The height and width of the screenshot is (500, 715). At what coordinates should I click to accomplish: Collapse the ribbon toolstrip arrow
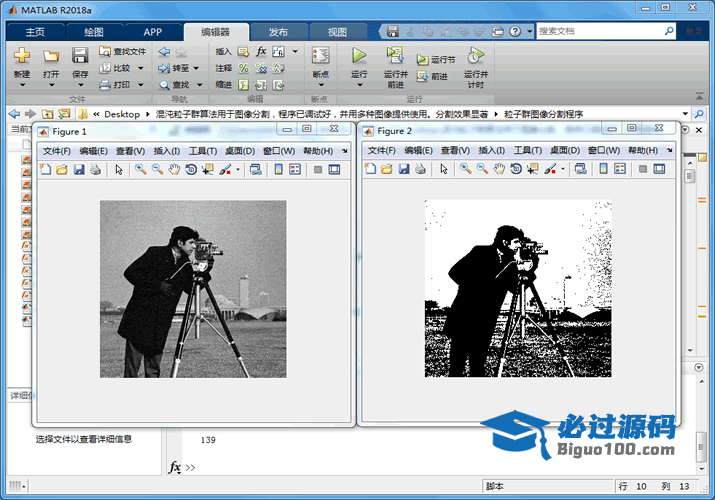(699, 96)
